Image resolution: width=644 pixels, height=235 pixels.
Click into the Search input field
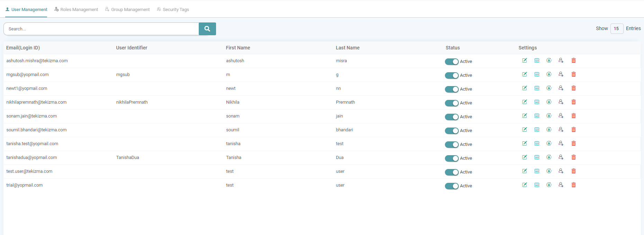(101, 29)
